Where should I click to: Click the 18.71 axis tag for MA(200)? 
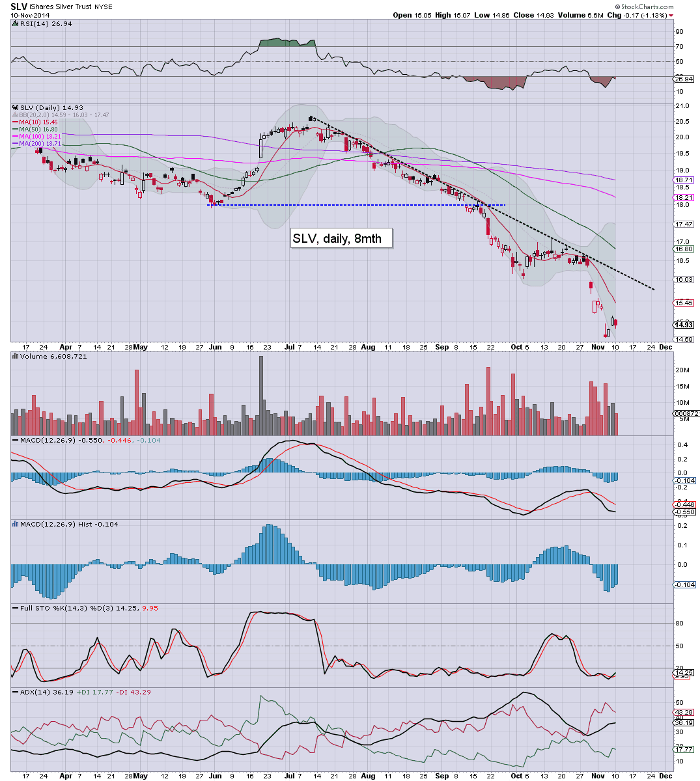point(684,180)
